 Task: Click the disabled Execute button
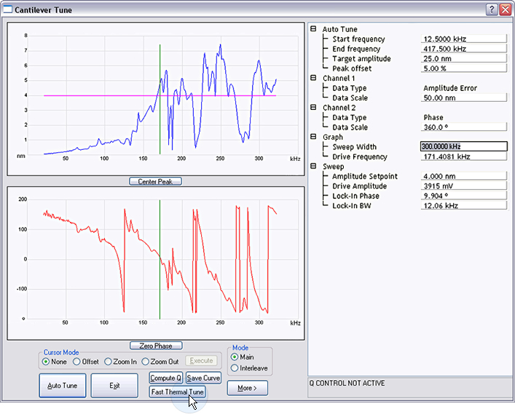pyautogui.click(x=201, y=360)
